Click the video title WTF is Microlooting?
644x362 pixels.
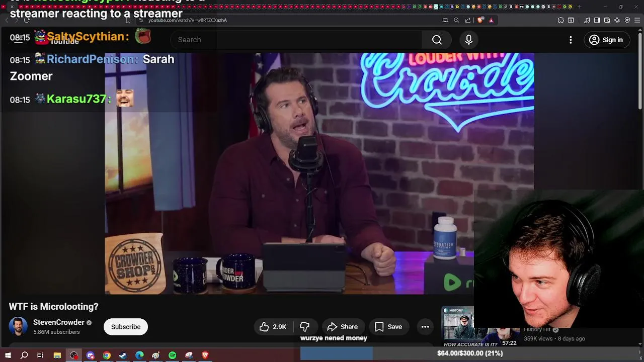[53, 306]
